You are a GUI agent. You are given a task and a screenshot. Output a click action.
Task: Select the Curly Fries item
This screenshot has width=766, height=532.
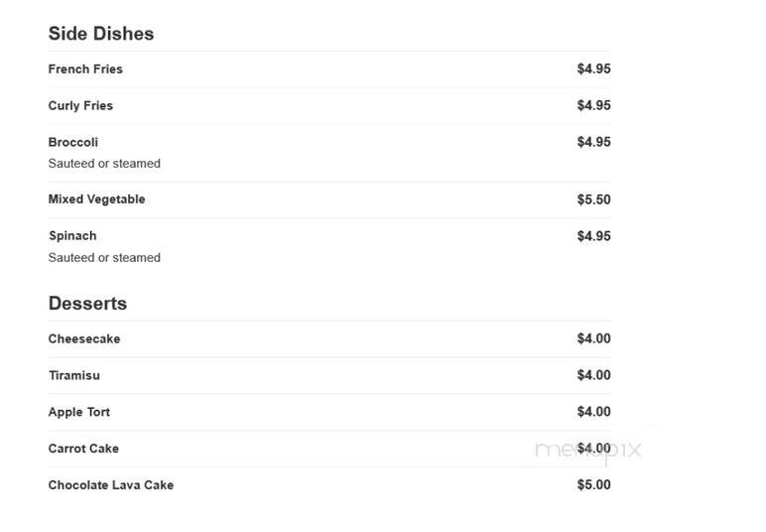[80, 105]
